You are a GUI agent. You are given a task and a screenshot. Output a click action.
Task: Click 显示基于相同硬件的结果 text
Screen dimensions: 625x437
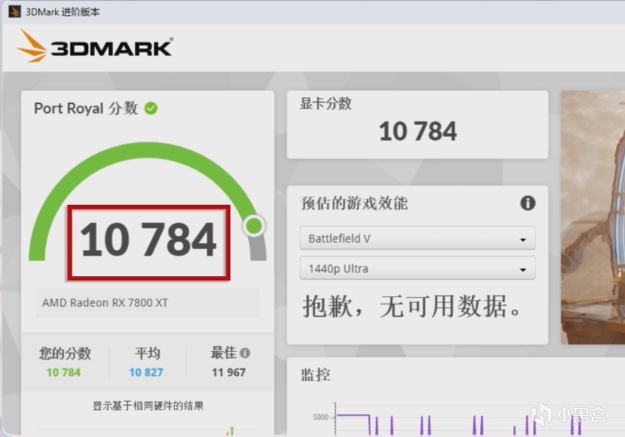(x=148, y=406)
